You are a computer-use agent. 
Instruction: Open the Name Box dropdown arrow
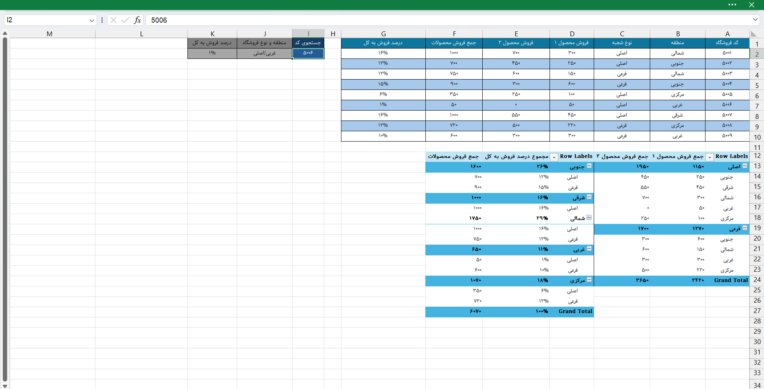(91, 20)
